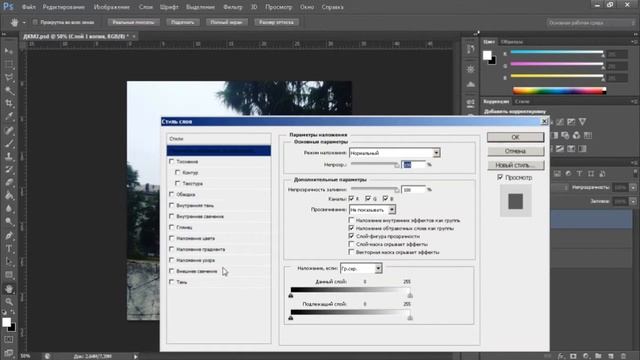Open the Изображение menu
640x360 pixels.
click(111, 7)
